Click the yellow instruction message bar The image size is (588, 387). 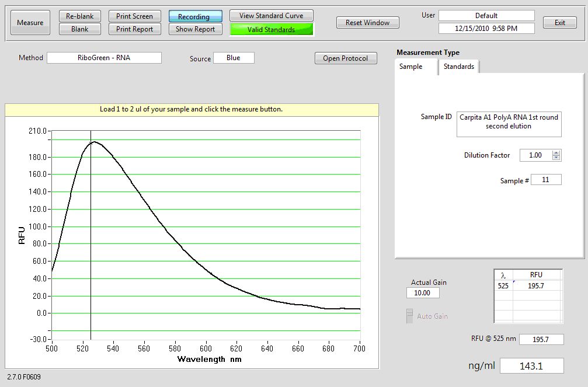(192, 110)
